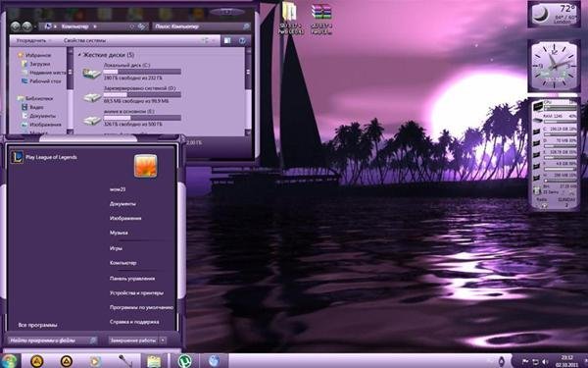Open uTorrent from the taskbar
Screen dimensions: 588x368
click(x=184, y=361)
